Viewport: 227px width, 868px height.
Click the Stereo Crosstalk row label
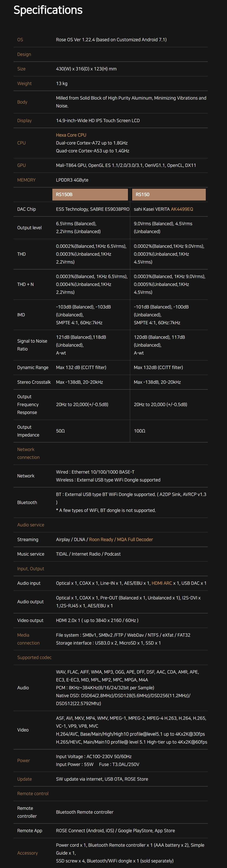click(x=34, y=382)
